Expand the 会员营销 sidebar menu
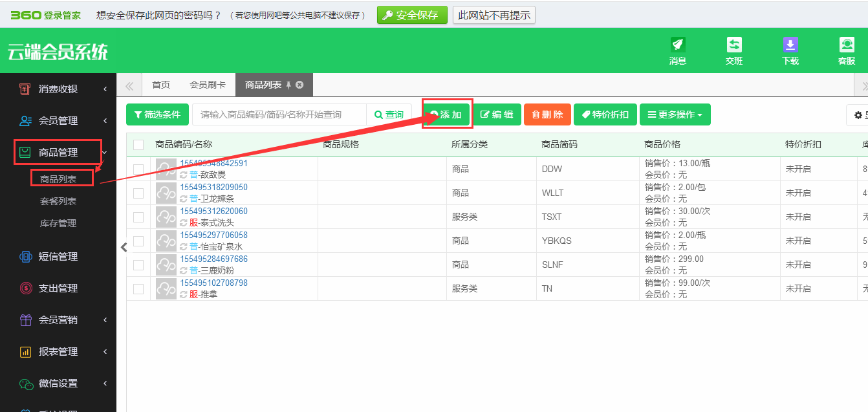This screenshot has height=412, width=868. 105,320
